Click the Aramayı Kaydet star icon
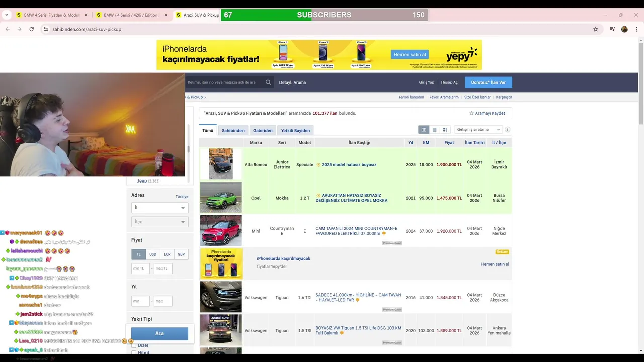The image size is (644, 362). 471,113
